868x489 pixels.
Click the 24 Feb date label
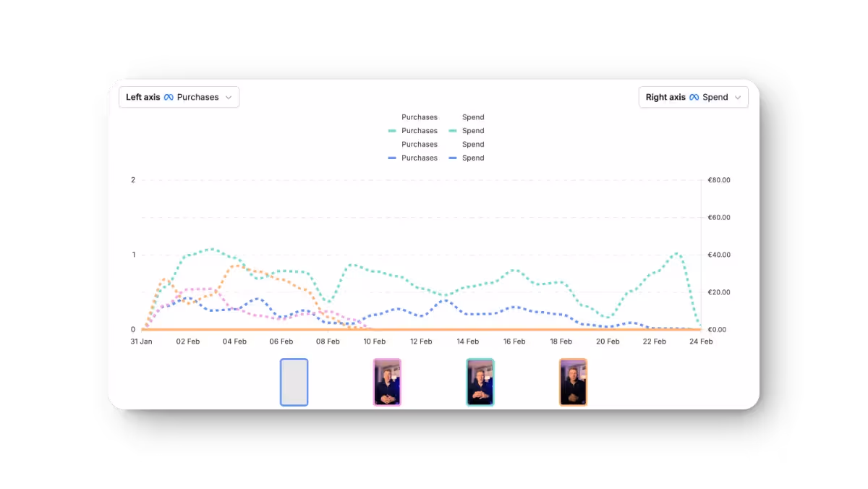701,341
